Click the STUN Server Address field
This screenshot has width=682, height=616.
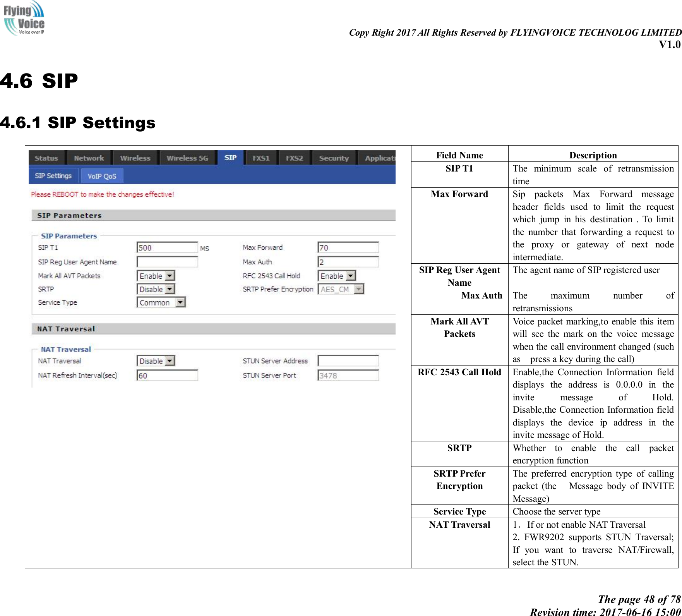click(348, 360)
